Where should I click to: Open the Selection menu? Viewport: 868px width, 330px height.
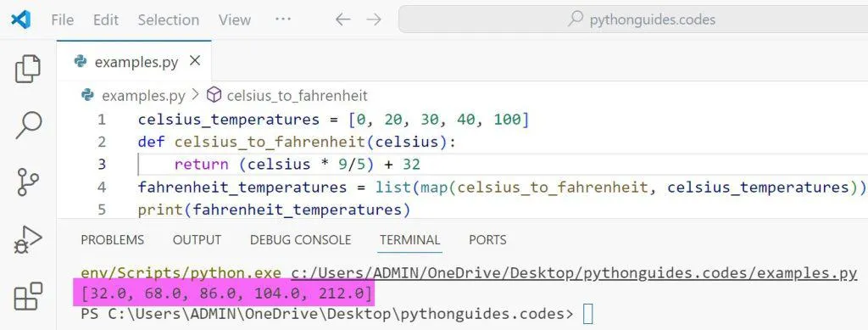coord(169,20)
